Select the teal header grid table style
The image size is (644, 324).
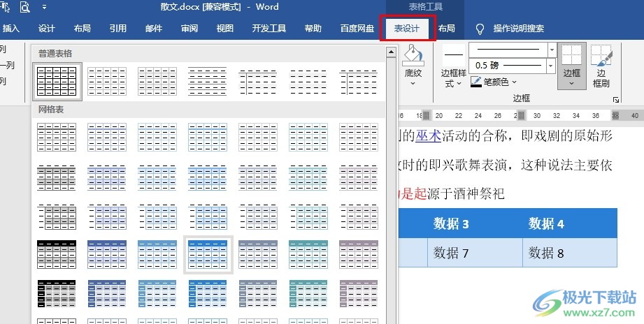[308, 254]
